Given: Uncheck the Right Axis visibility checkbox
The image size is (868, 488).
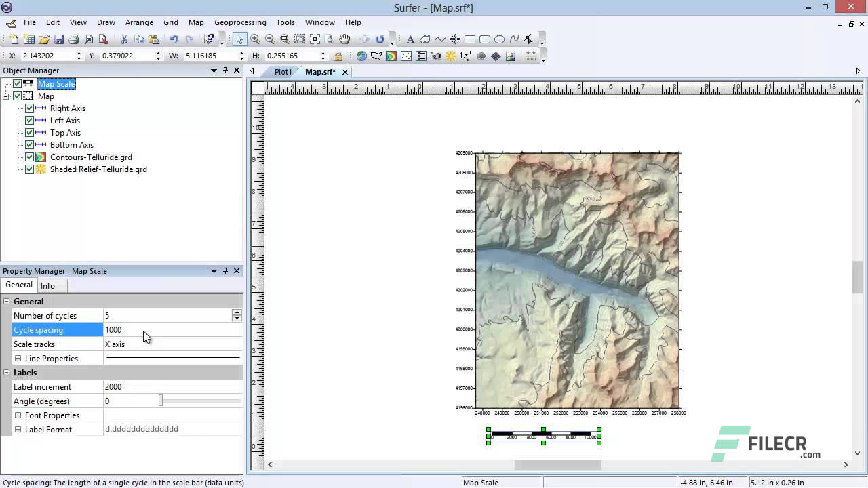Looking at the screenshot, I should (x=29, y=108).
